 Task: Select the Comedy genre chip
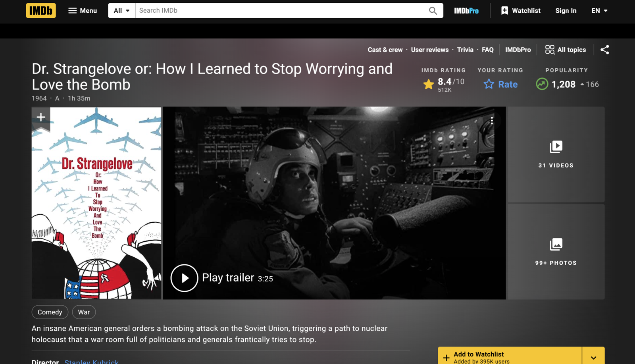tap(50, 312)
